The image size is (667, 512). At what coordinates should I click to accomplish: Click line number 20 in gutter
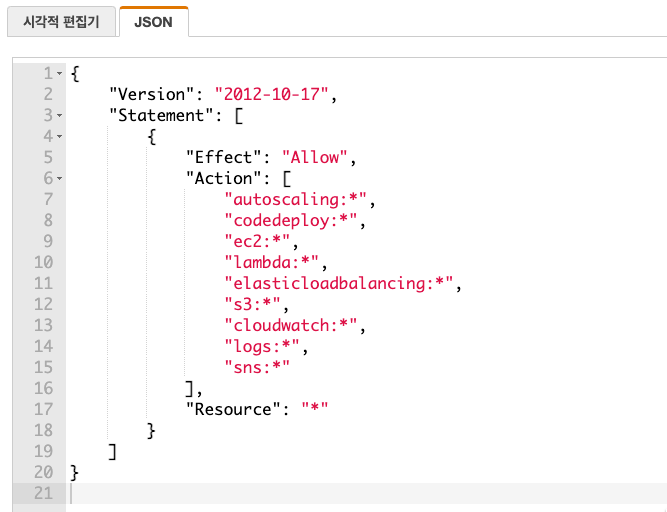pos(43,472)
